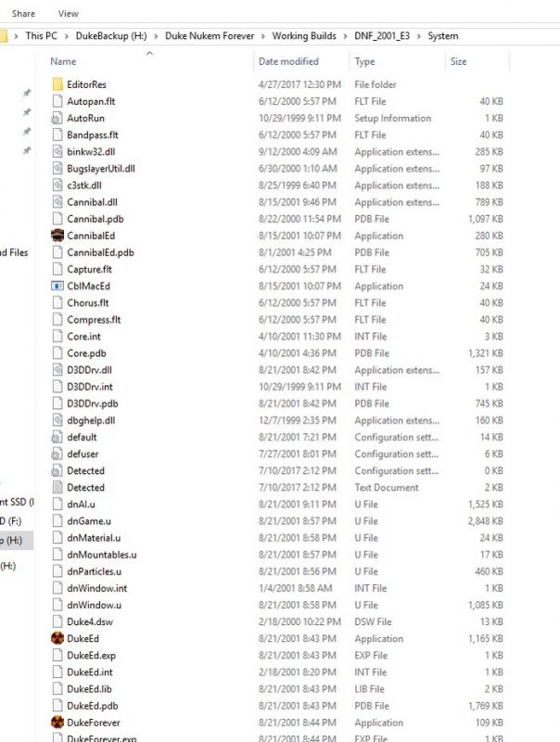Select the CannibalEd.pdb file name

click(x=100, y=252)
